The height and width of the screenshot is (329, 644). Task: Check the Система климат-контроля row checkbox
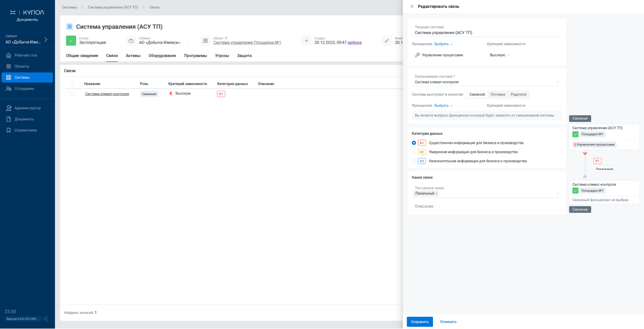tap(72, 94)
